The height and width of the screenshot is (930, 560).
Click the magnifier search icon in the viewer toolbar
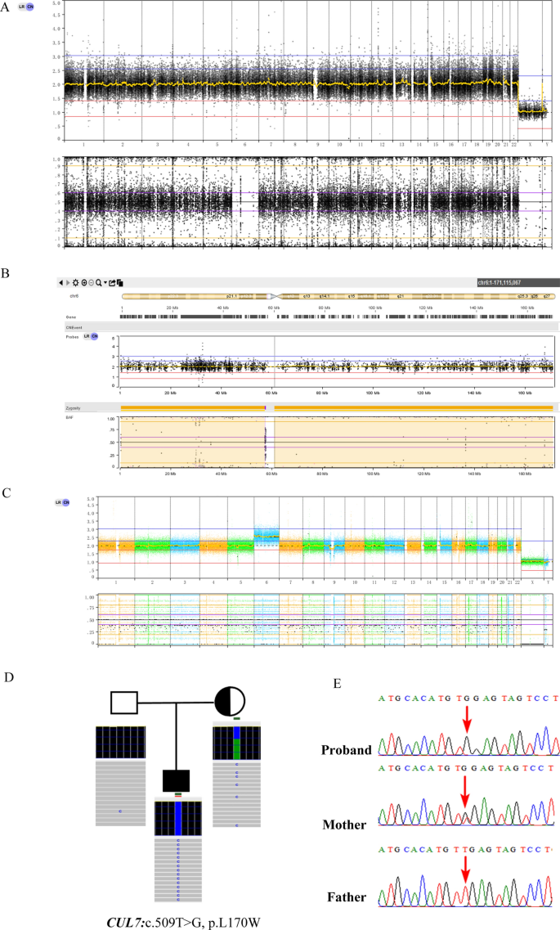[x=98, y=283]
